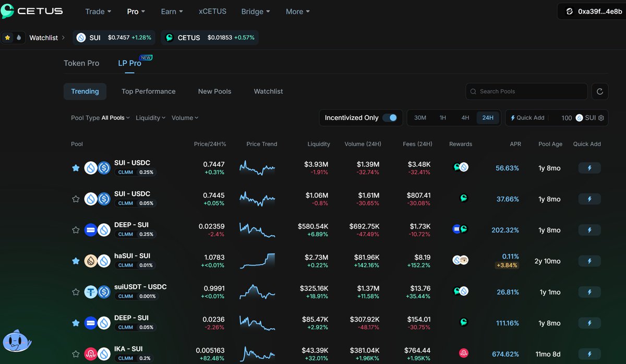Unstar the DEEP - SUI 0.05% pool

(x=76, y=323)
